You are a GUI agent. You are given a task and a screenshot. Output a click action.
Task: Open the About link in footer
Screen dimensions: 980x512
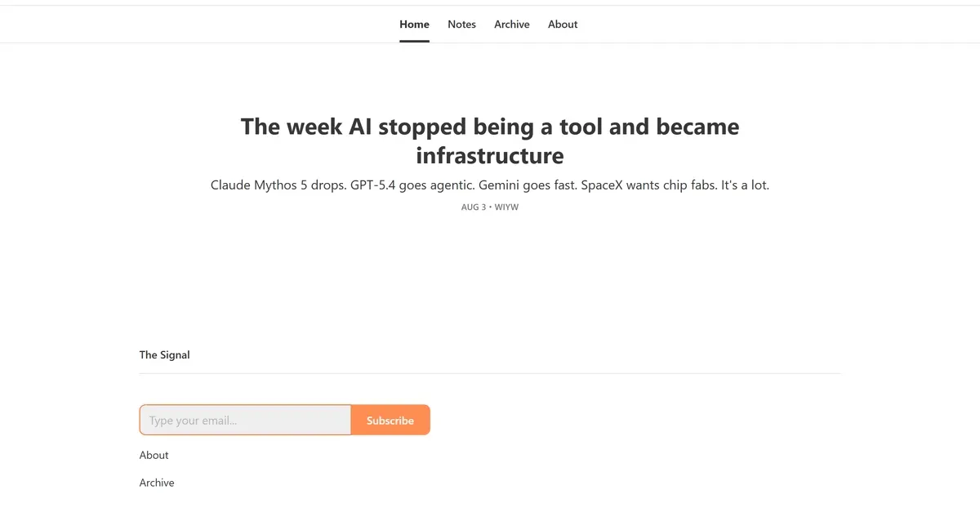click(154, 455)
